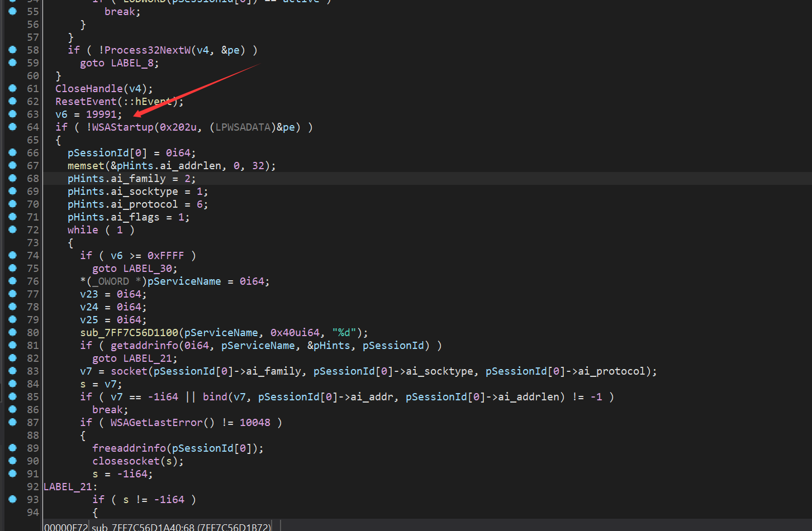Click the breakpoint dot on line 63
Screen dimensions: 812x531
pyautogui.click(x=12, y=114)
